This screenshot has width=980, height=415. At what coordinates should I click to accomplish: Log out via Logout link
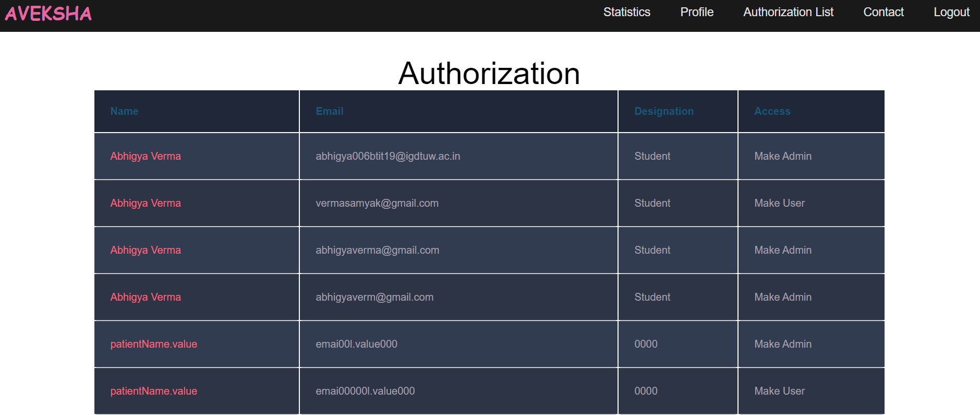point(951,12)
